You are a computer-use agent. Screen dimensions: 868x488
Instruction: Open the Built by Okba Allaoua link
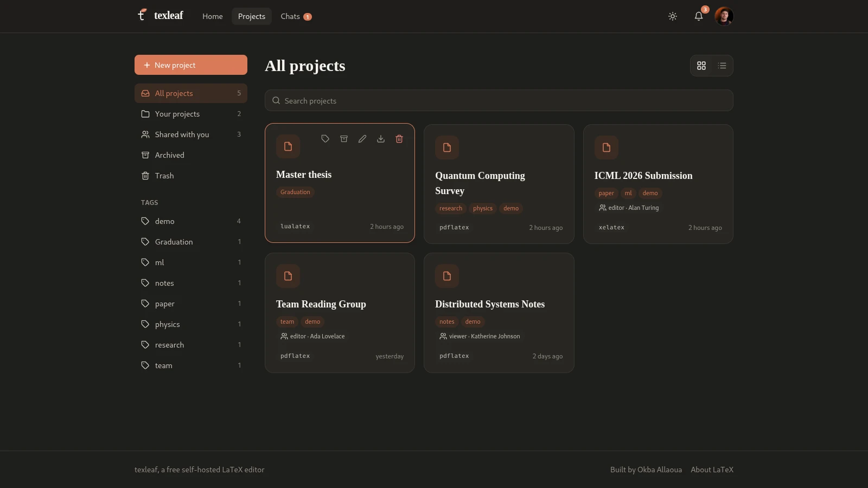(x=646, y=470)
